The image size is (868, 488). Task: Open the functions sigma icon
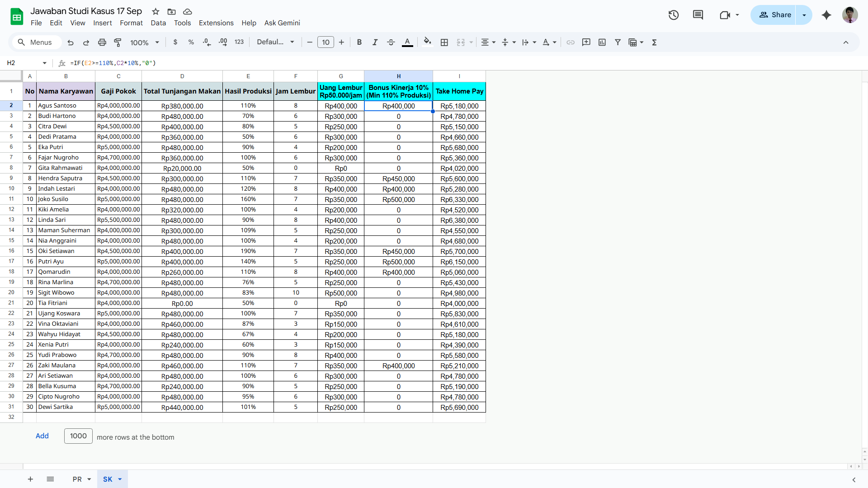tap(654, 42)
